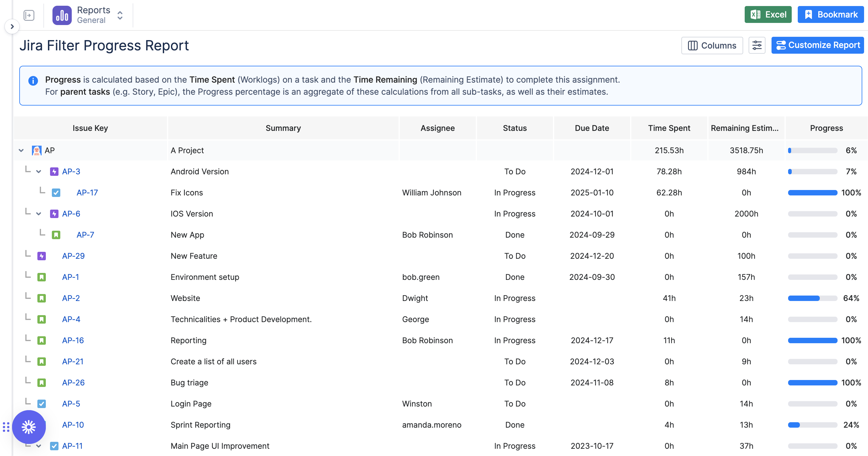The image size is (868, 456).
Task: Expand the left sidebar arrow
Action: (x=12, y=26)
